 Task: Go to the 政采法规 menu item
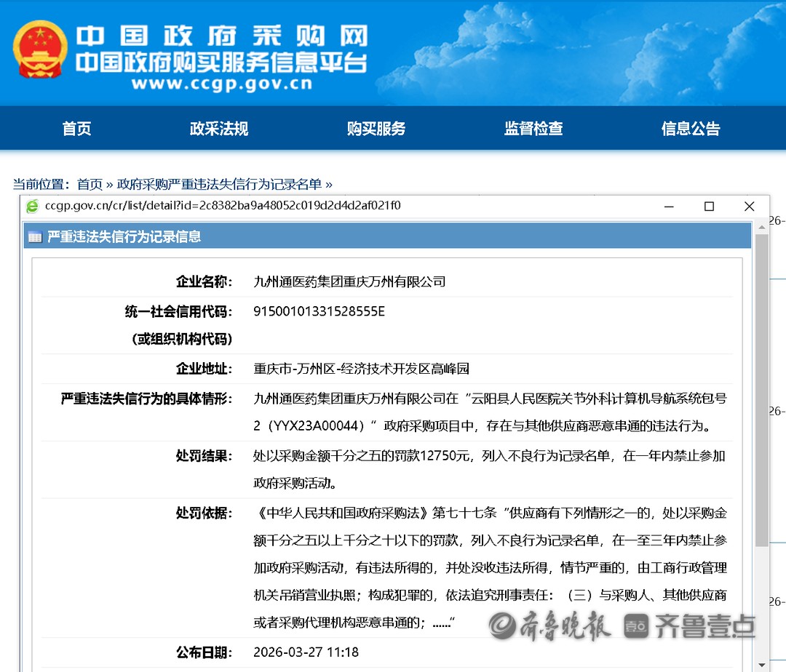tap(219, 129)
